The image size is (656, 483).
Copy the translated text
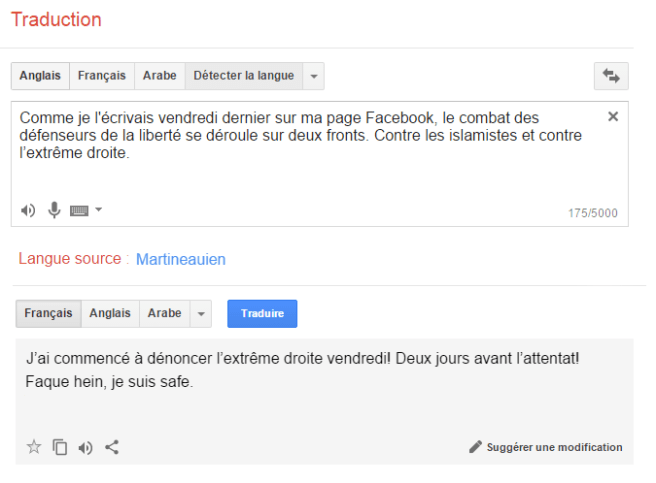coord(60,447)
